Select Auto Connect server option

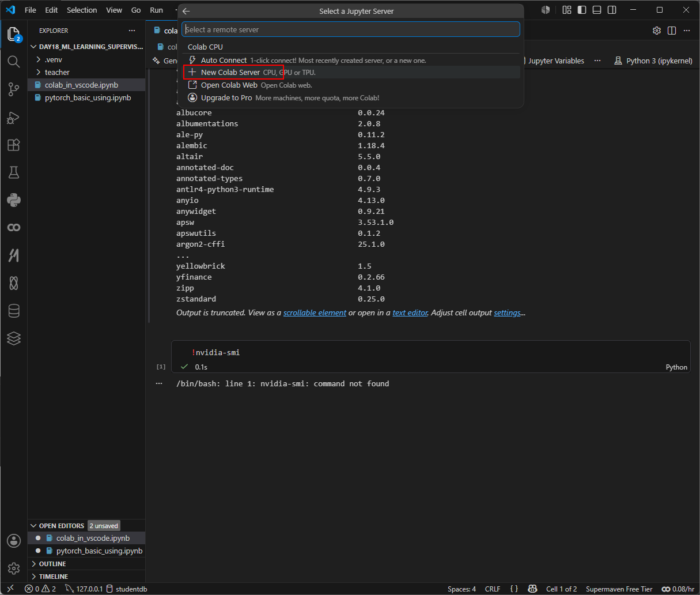[x=351, y=60]
